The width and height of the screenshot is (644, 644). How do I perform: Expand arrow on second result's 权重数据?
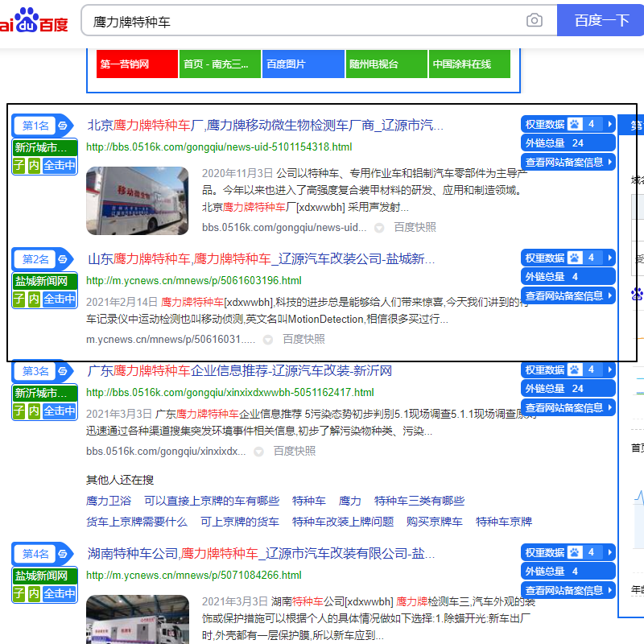(x=610, y=258)
